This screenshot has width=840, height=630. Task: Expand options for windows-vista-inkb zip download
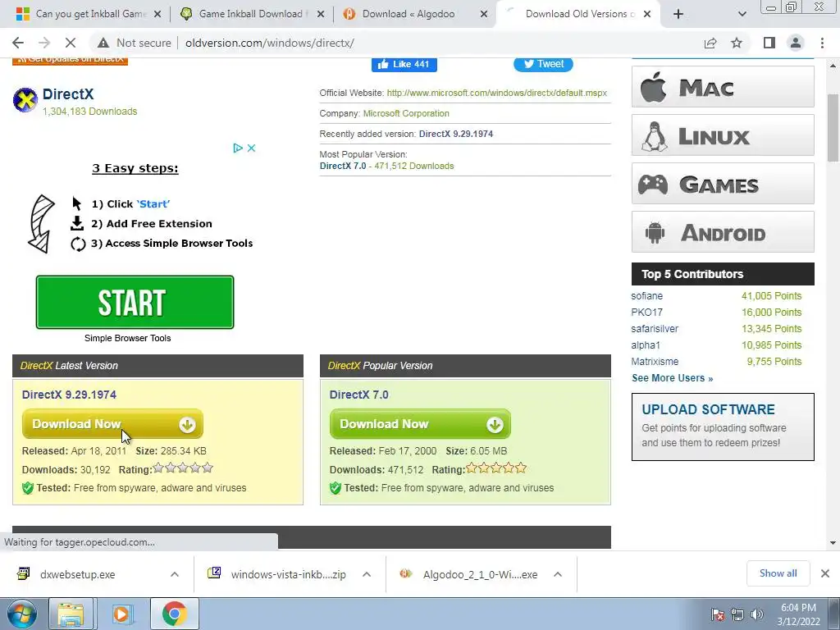coord(367,574)
